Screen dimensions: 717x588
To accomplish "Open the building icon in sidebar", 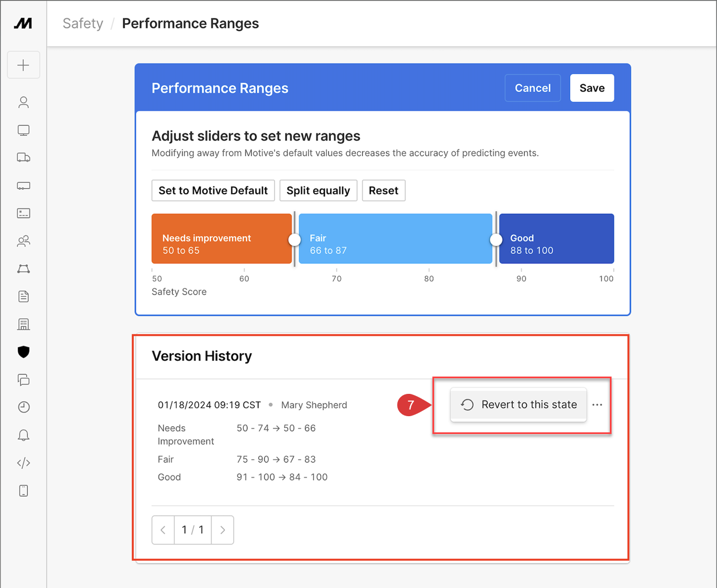I will point(23,324).
